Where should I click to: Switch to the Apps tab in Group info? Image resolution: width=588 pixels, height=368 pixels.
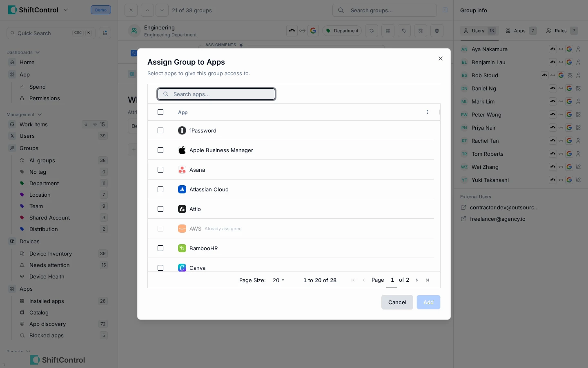[x=520, y=31]
